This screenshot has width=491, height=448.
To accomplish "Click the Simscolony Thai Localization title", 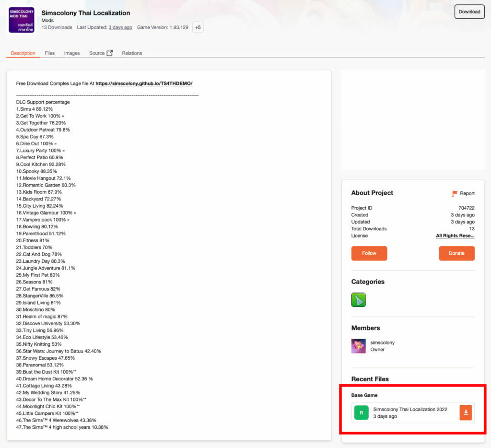I will coord(86,13).
